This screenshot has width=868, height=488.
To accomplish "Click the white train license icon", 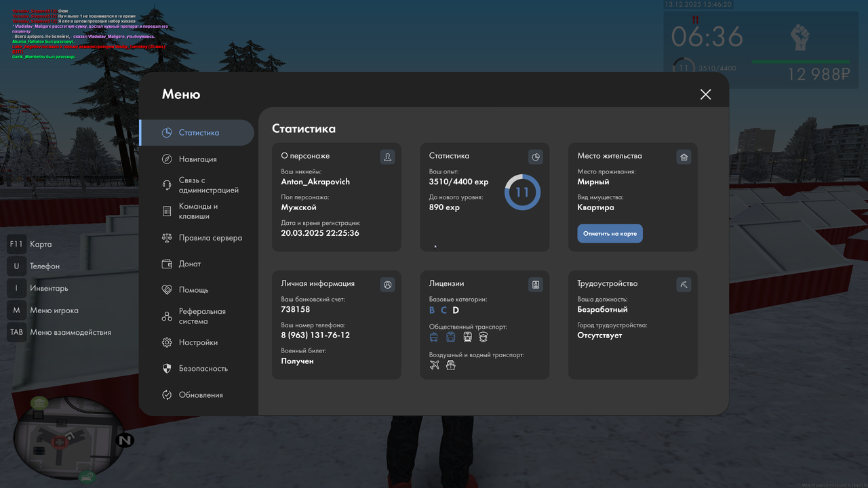I will 467,337.
